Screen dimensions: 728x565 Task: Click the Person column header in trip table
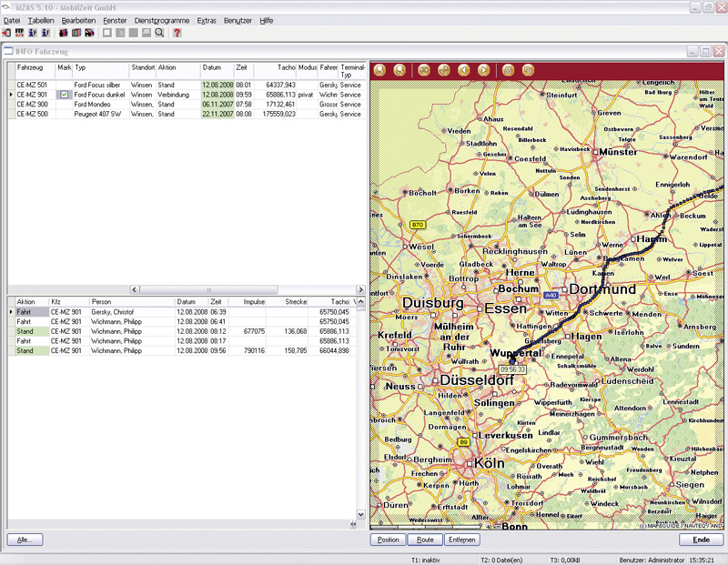click(x=132, y=302)
